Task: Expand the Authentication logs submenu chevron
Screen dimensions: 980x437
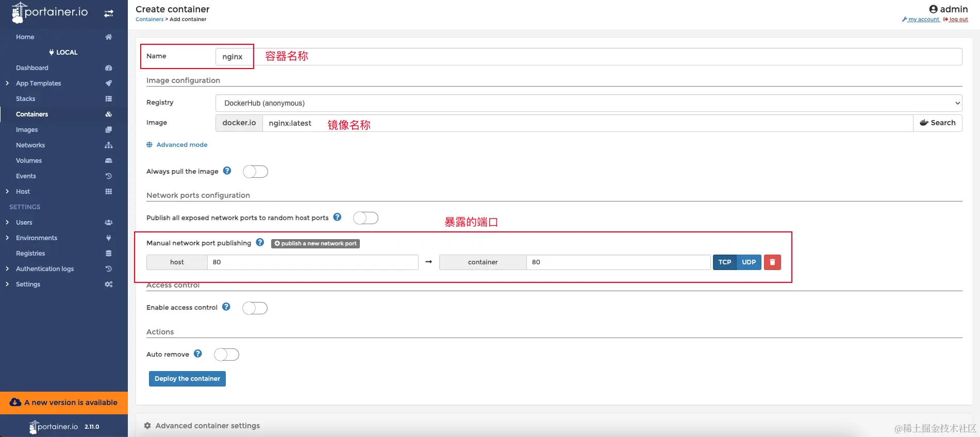Action: [x=7, y=268]
